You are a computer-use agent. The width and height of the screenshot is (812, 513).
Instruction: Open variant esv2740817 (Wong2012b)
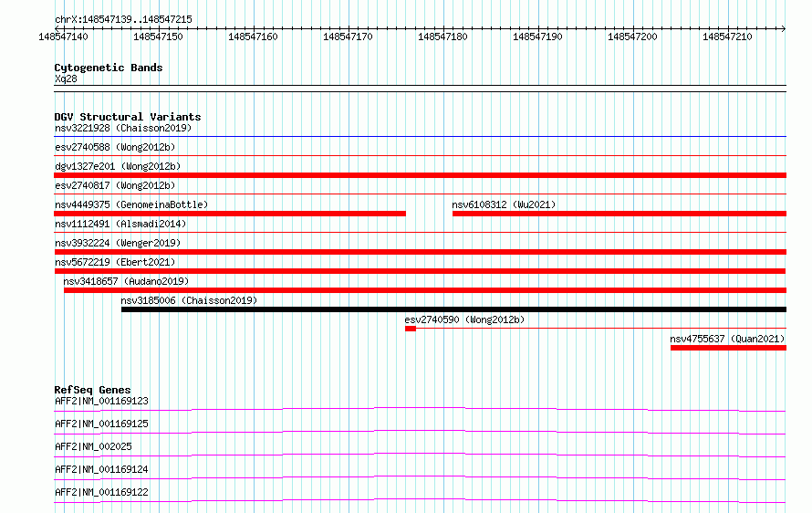point(115,185)
